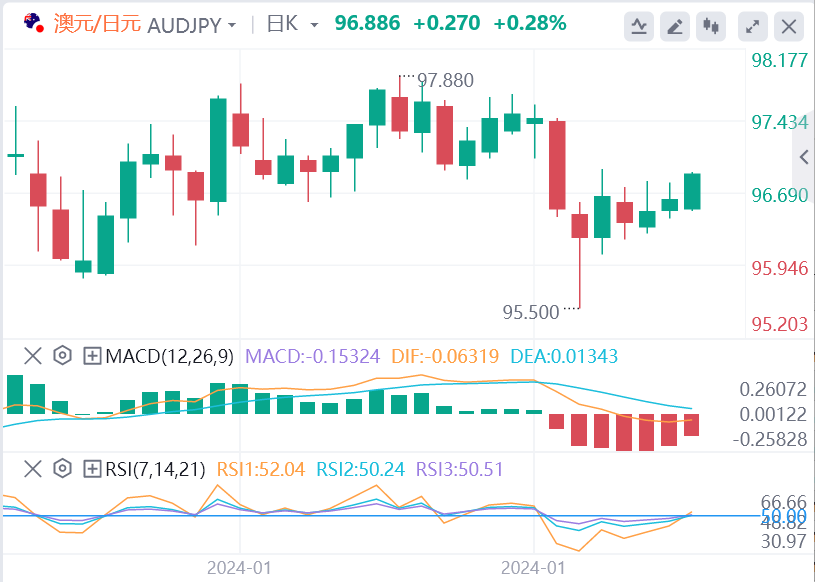Viewport: 815px width, 582px height.
Task: Click the Australia flag symbol icon
Action: 33,22
